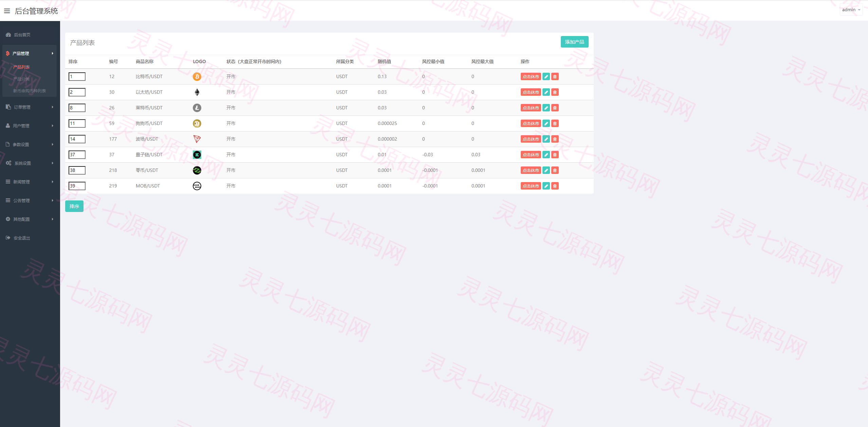The image size is (868, 427).
Task: Open the 公告管理 sidebar menu
Action: (30, 200)
